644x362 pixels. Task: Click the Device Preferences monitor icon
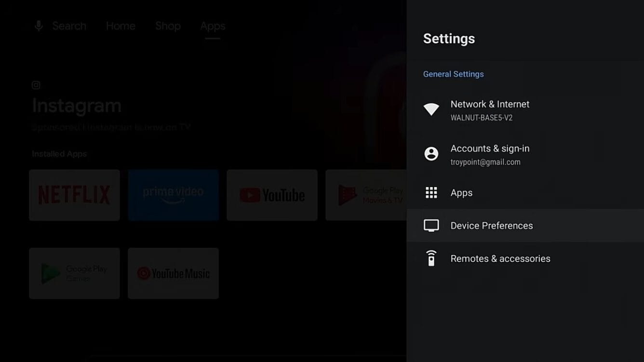[431, 226]
